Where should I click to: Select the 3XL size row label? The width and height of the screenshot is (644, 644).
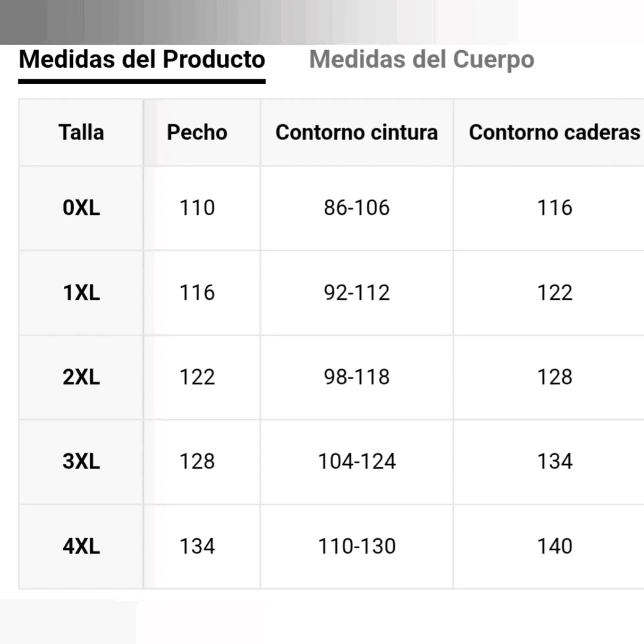tap(81, 461)
